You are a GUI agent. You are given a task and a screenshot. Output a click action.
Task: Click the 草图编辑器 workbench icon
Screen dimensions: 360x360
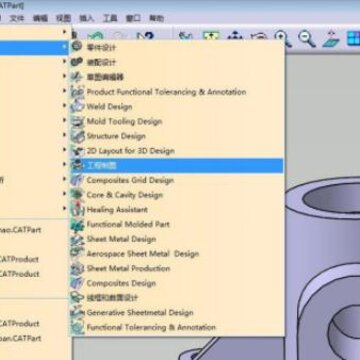tap(77, 77)
